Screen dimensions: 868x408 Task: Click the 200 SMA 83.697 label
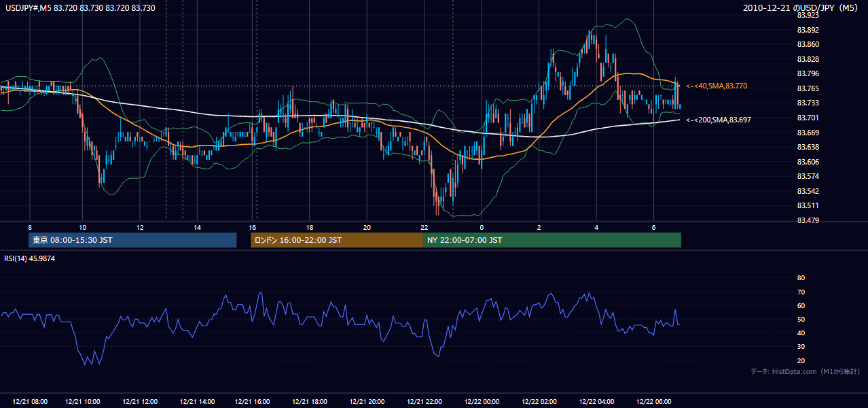[719, 120]
